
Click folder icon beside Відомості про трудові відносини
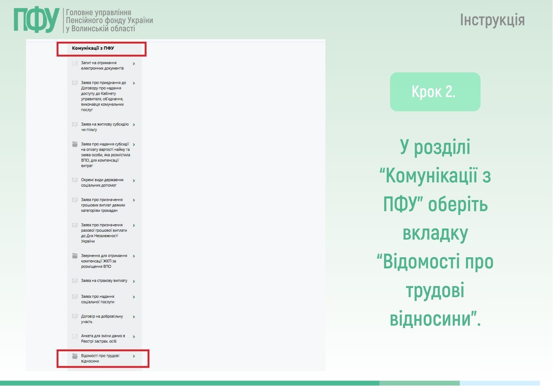[75, 356]
